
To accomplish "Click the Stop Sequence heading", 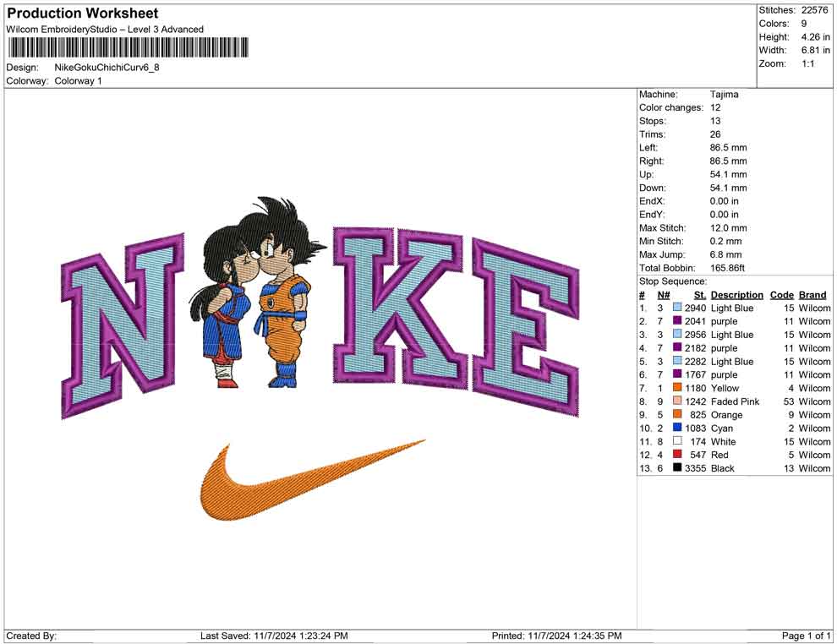I will click(x=673, y=281).
